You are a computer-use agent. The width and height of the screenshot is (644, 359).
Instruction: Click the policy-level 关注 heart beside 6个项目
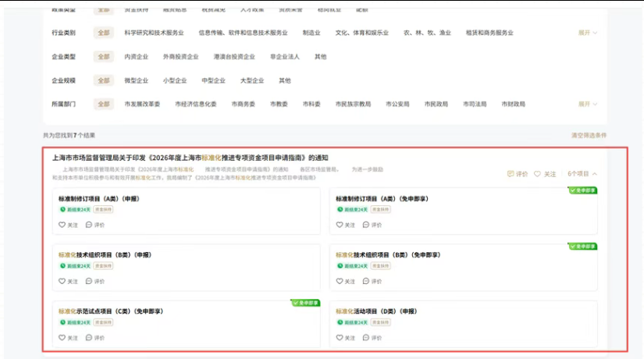click(537, 174)
